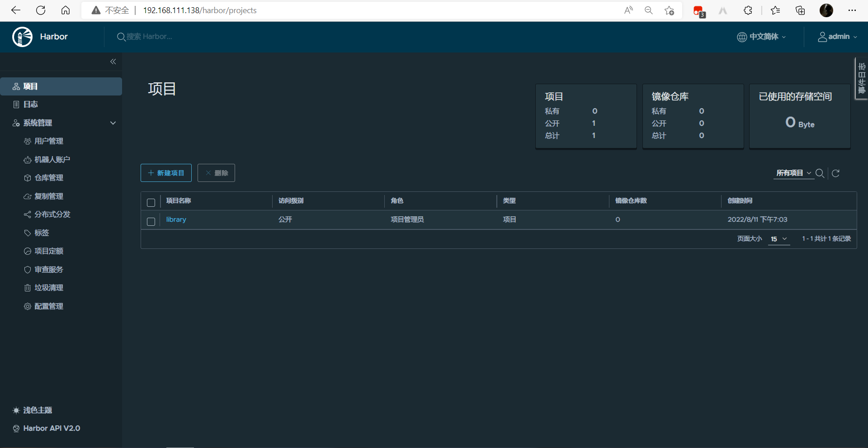
Task: Click the 不安全 security warning icon
Action: click(96, 10)
